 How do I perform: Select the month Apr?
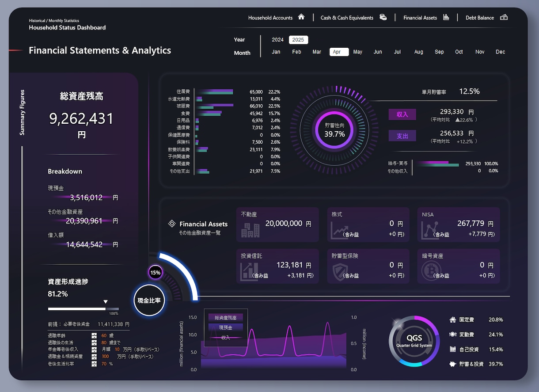(x=339, y=52)
